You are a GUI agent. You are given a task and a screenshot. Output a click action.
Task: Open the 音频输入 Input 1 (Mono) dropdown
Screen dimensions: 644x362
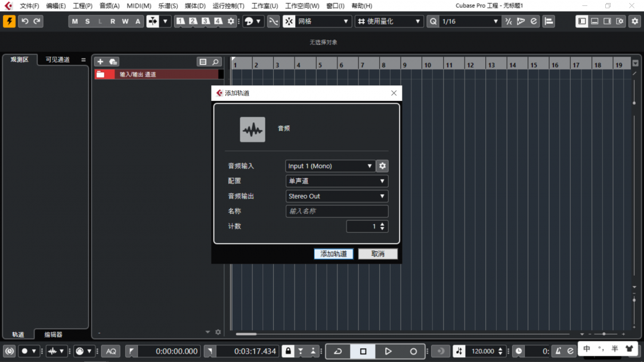pos(330,166)
